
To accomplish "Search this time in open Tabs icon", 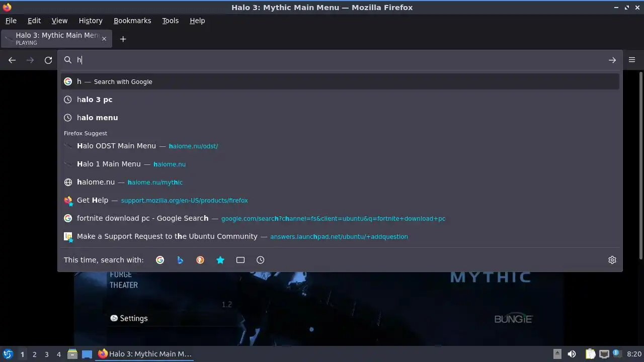I will pyautogui.click(x=240, y=260).
